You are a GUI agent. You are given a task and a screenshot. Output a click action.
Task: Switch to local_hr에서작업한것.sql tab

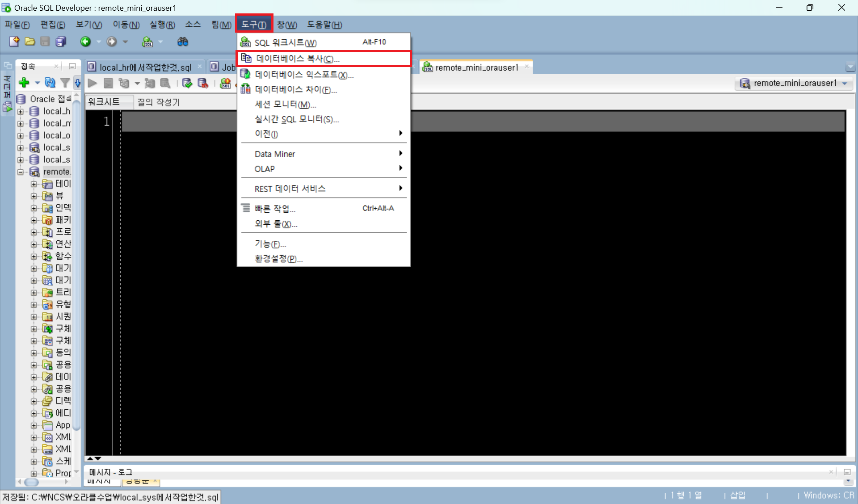tap(145, 67)
